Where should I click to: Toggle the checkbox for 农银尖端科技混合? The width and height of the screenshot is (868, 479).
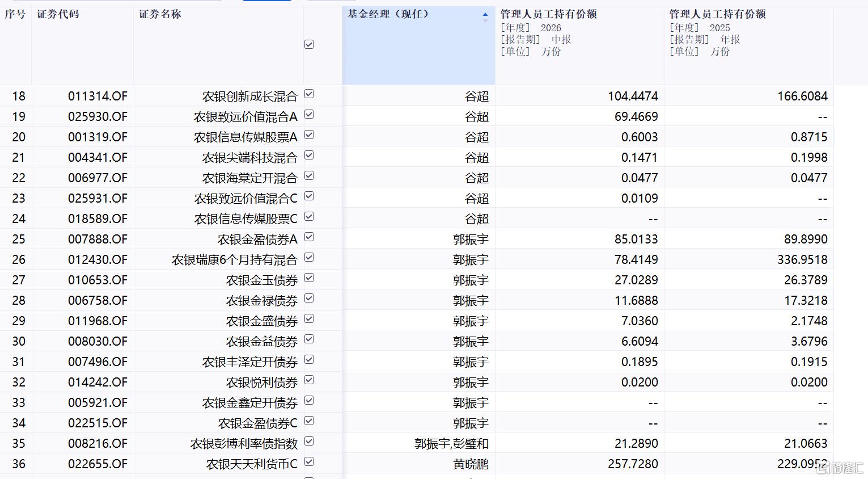[309, 156]
